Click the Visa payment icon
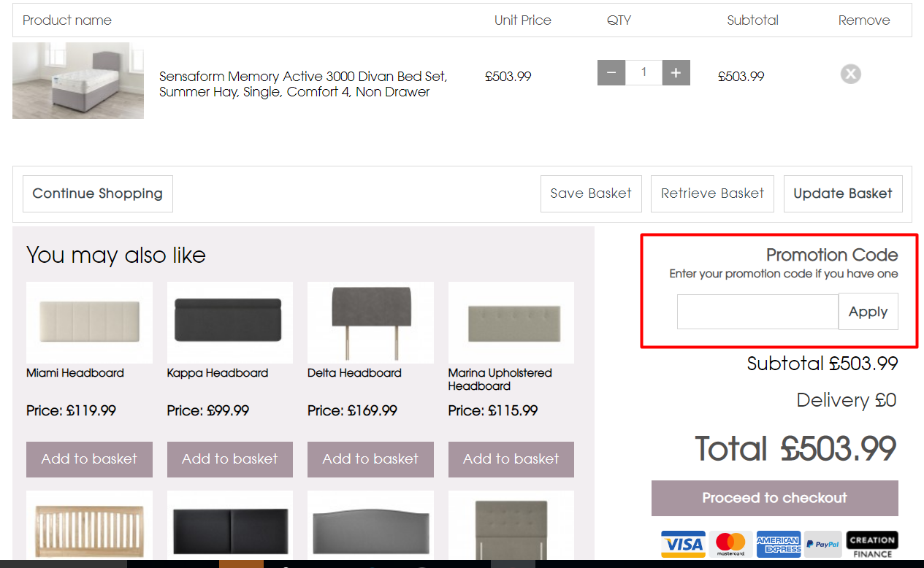The image size is (924, 568). tap(682, 544)
